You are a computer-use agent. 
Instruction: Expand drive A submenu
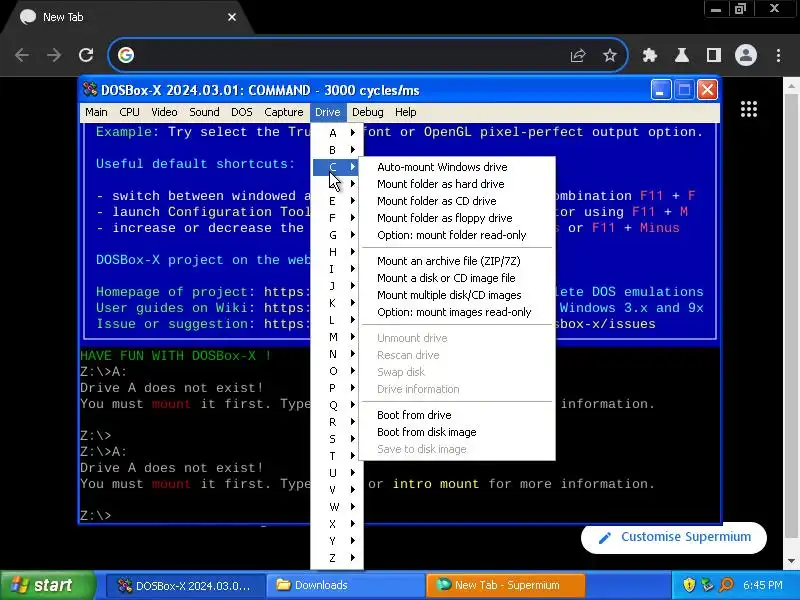pyautogui.click(x=337, y=133)
